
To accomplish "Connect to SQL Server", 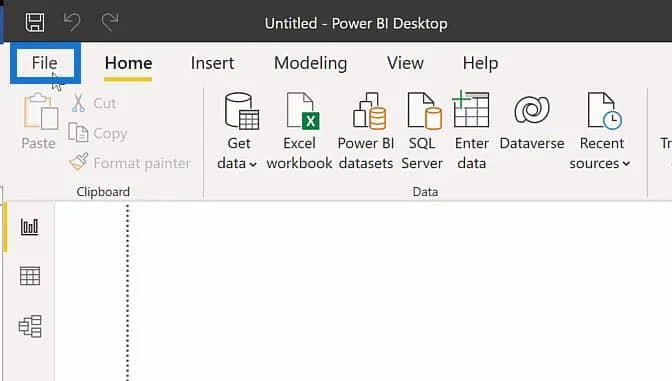I will pyautogui.click(x=422, y=131).
